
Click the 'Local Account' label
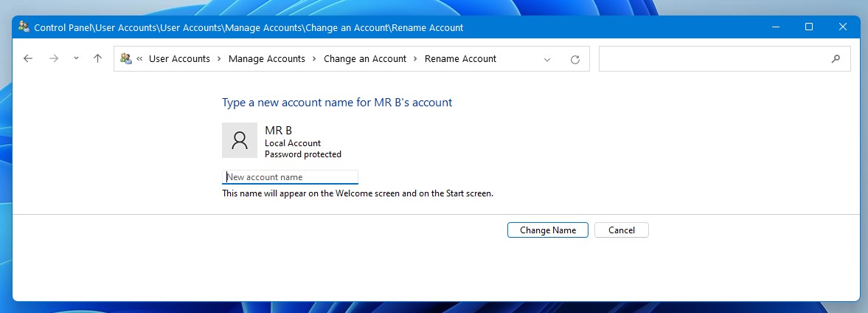point(293,143)
